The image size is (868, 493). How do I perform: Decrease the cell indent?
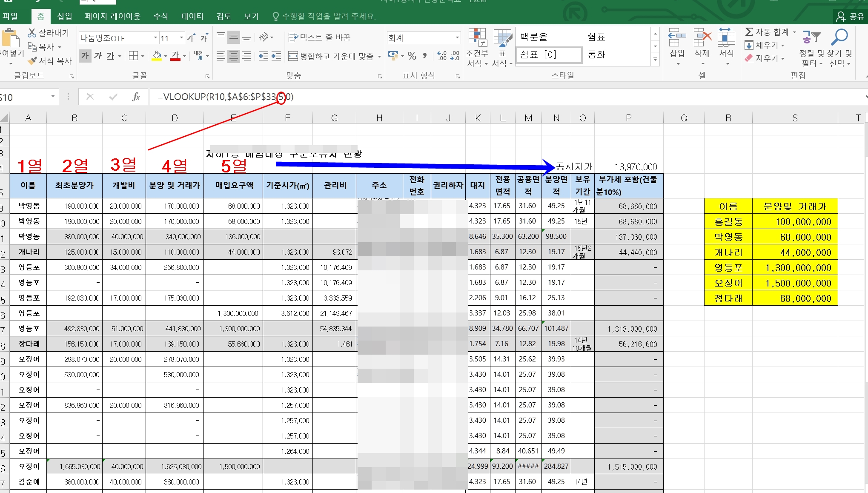click(264, 56)
